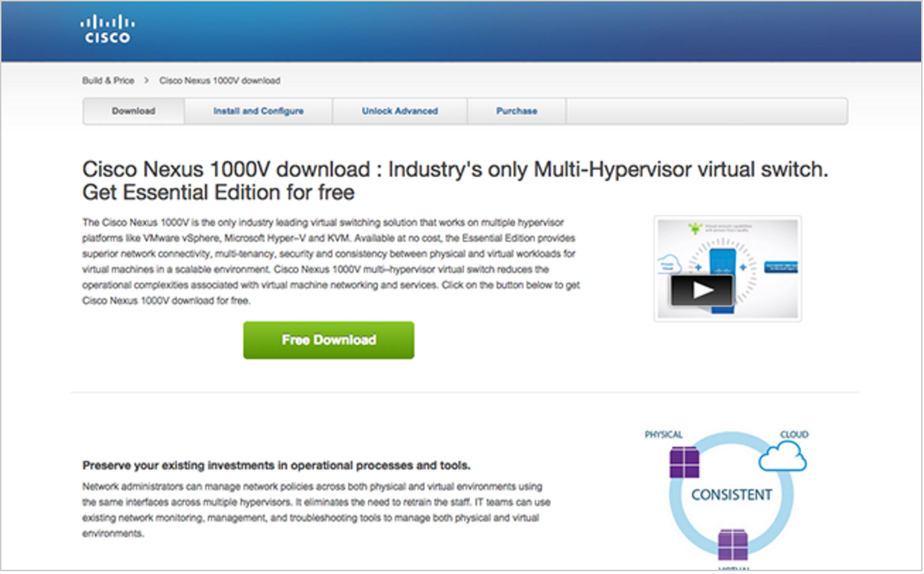Screen dimensions: 924x574
Task: Click the breadcrumb chevron separator arrow
Action: [x=146, y=81]
